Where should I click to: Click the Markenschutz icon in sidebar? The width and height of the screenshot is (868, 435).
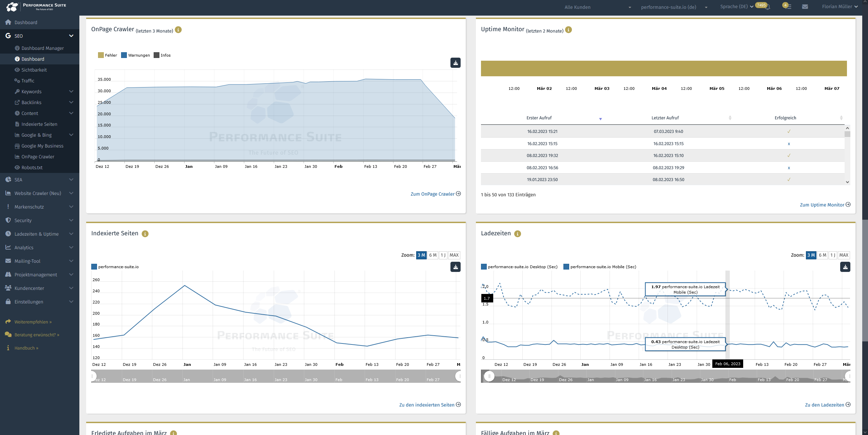pyautogui.click(x=8, y=206)
